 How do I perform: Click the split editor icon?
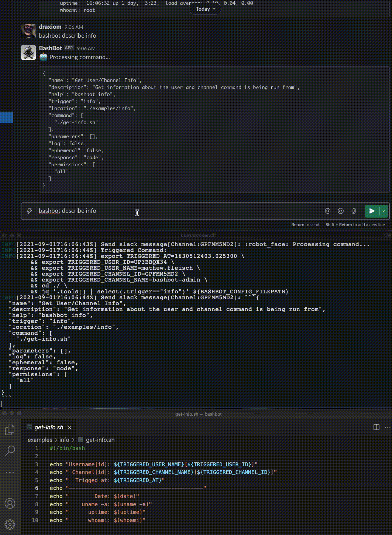376,427
